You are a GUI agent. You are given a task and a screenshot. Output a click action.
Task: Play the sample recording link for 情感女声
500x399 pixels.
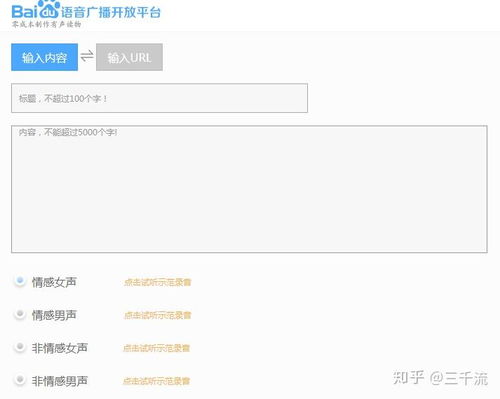157,282
